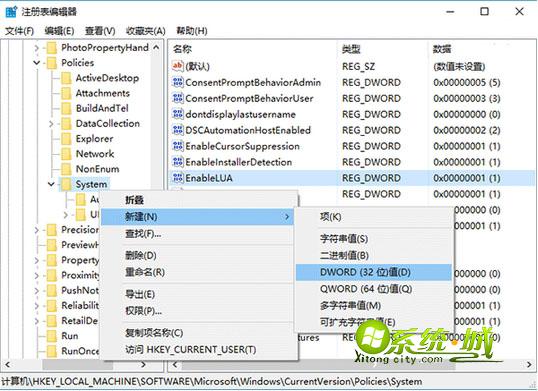Click the EnableInstallerDetection DWORD icon
Image resolution: width=538 pixels, height=391 pixels.
pos(178,162)
